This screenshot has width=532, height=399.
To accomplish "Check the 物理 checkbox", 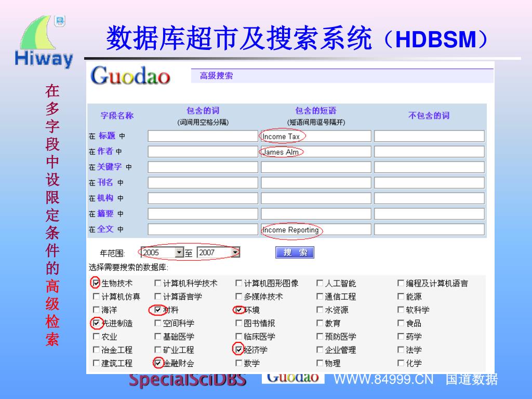I will coord(320,363).
